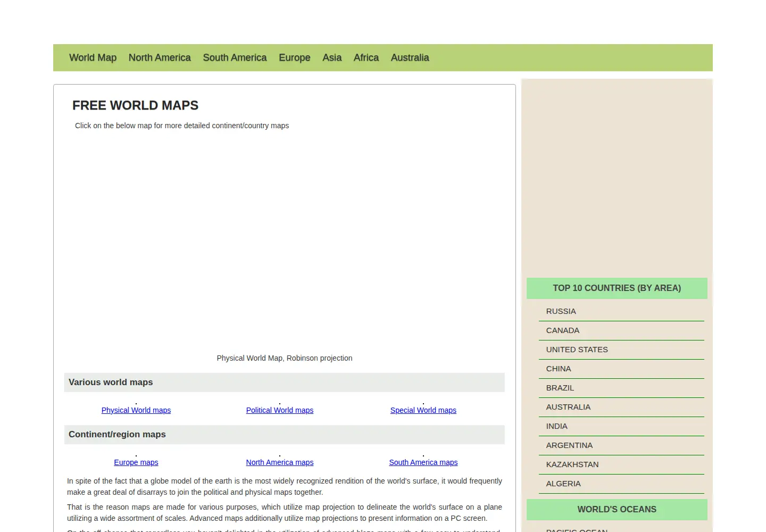Choose ARGENTINA in the countries list
This screenshot has width=766, height=532.
pyautogui.click(x=621, y=445)
